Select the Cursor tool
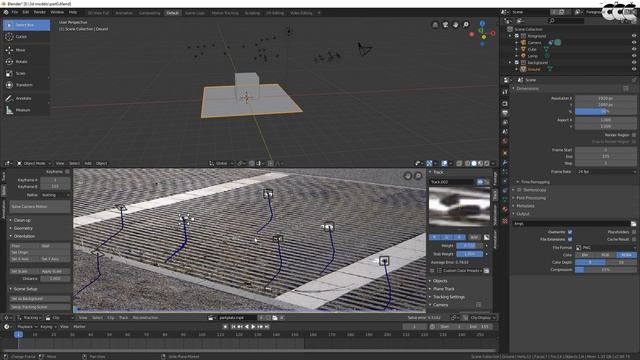This screenshot has width=640, height=360. point(27,37)
